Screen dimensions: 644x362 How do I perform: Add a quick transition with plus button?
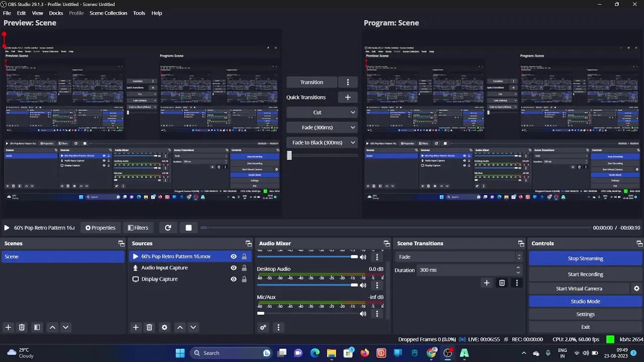pos(348,97)
